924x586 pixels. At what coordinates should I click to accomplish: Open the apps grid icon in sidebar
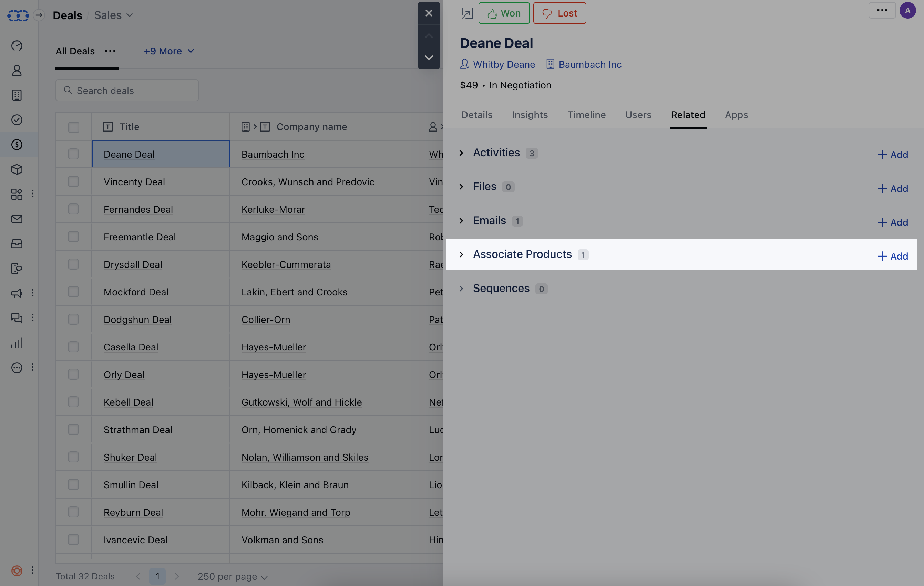click(x=17, y=194)
